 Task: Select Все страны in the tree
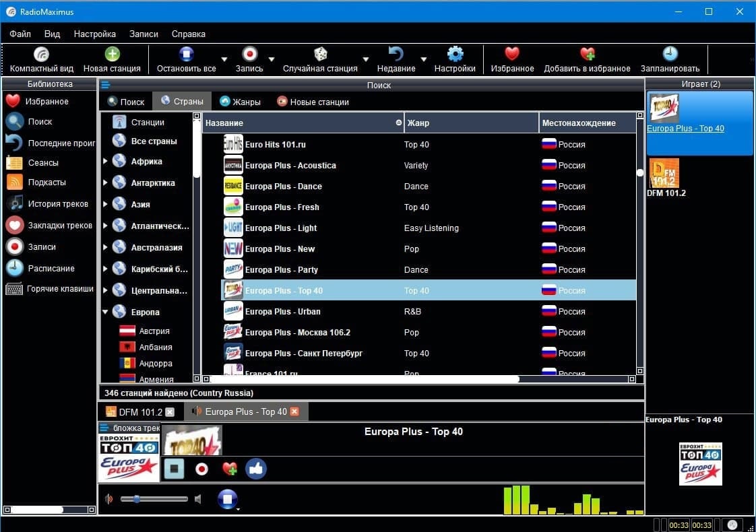(145, 141)
